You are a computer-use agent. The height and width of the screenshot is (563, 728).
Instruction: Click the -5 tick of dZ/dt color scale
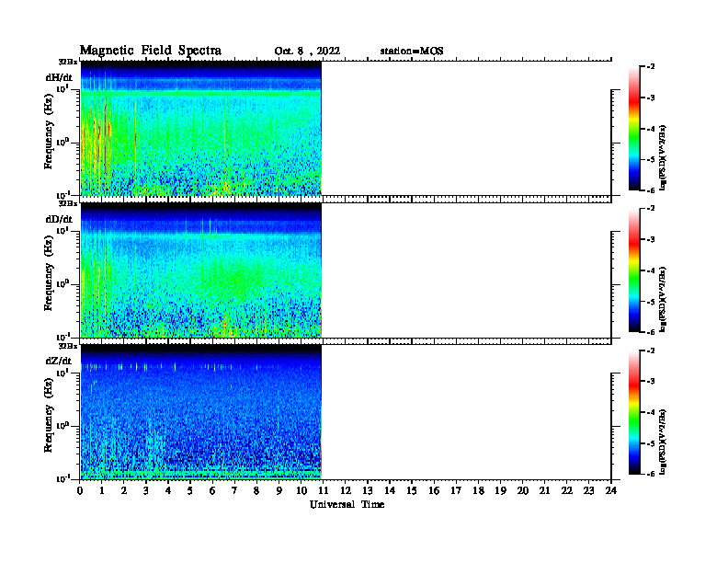651,443
